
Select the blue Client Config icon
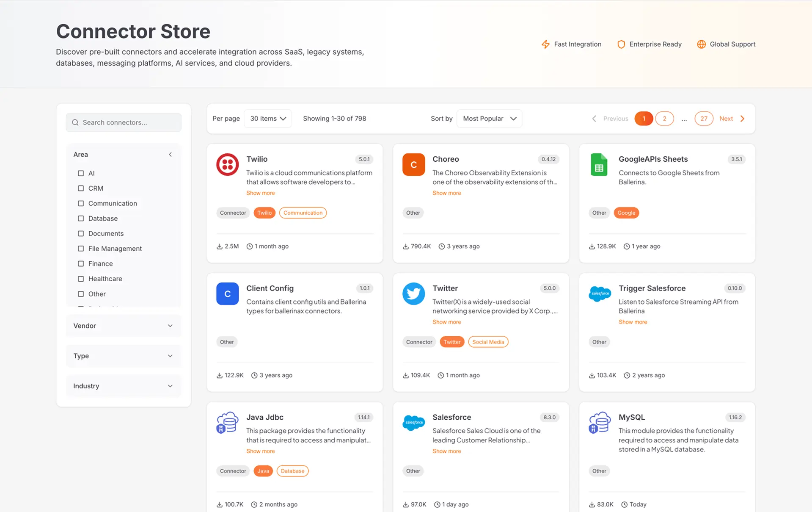tap(227, 293)
